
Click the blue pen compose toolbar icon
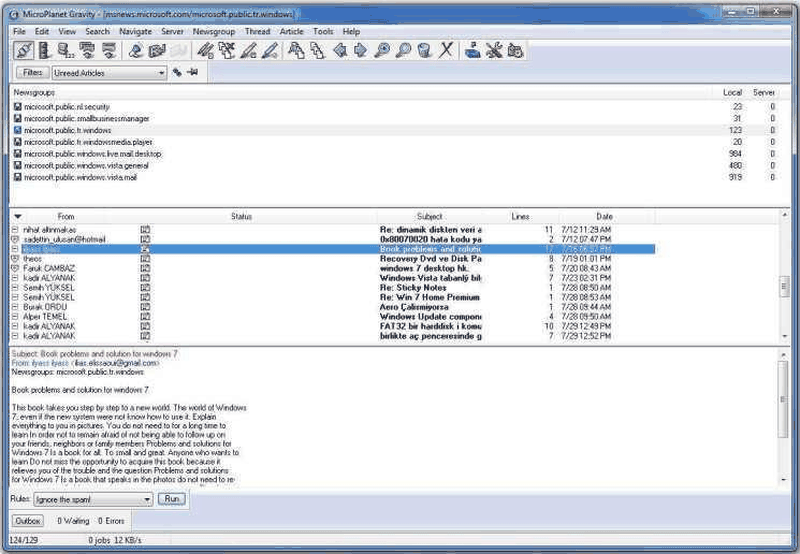point(271,51)
